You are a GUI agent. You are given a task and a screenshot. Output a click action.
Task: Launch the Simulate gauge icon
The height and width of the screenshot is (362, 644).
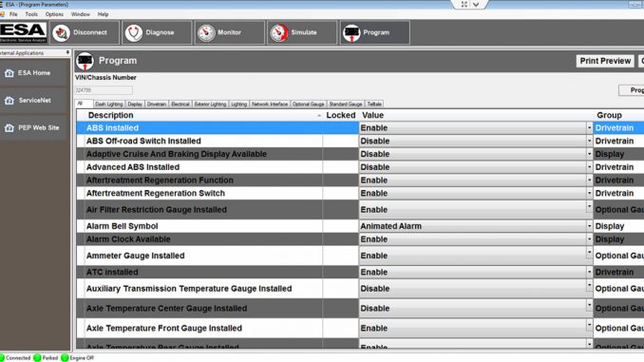coord(279,33)
